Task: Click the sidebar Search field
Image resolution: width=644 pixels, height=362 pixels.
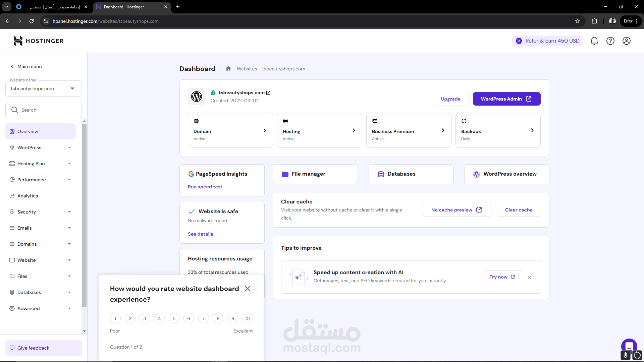Action: (x=44, y=110)
